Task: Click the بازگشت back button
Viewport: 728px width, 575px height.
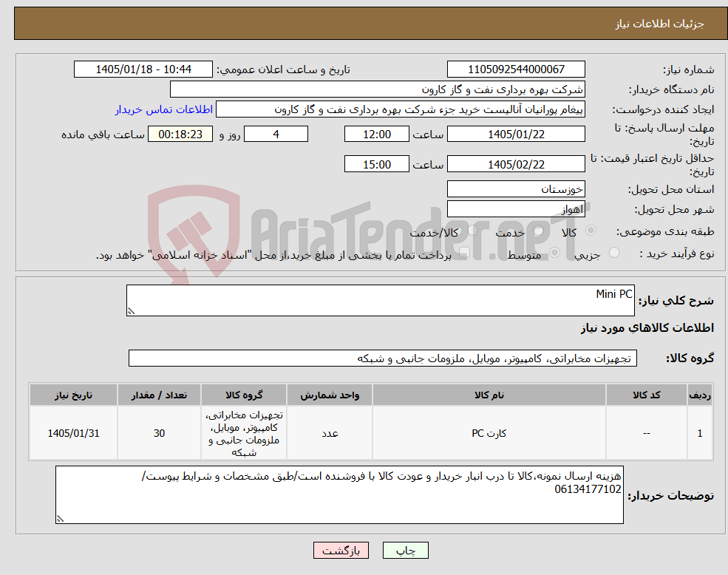Action: click(341, 551)
